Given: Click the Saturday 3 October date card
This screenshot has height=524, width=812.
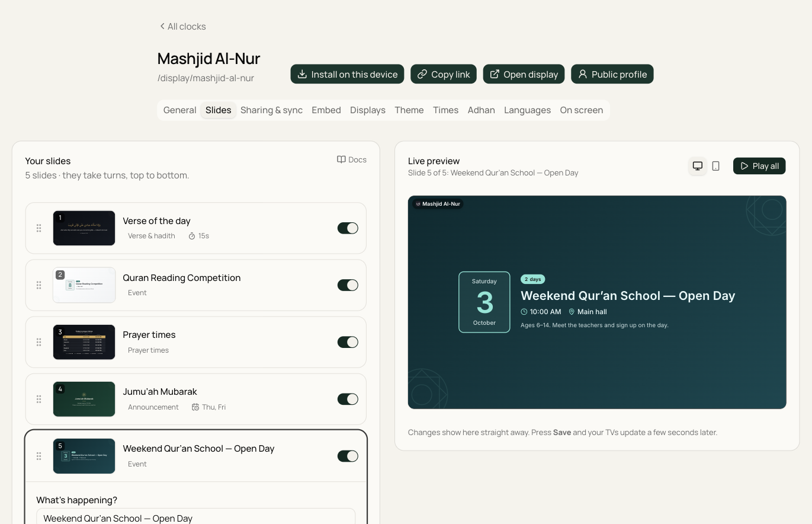Looking at the screenshot, I should click(484, 302).
